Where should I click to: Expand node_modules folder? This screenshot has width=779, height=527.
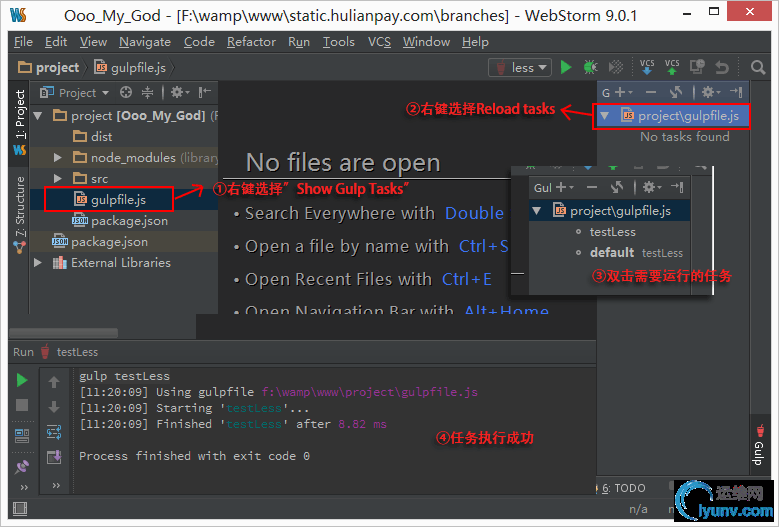tap(58, 158)
